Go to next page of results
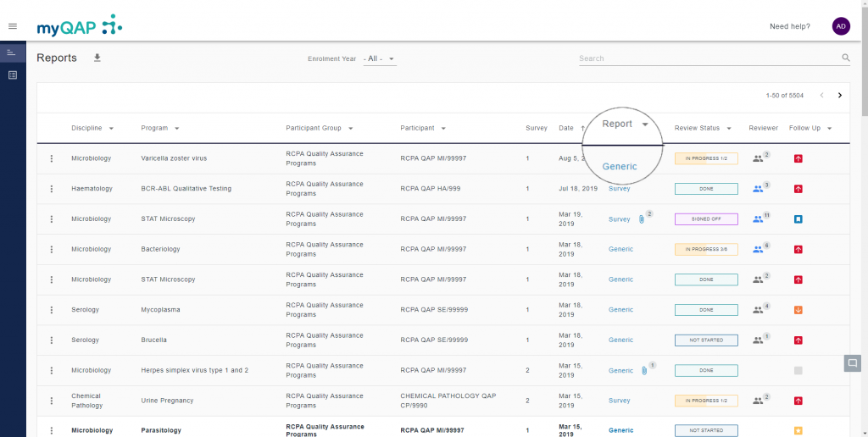868x437 pixels. (840, 95)
